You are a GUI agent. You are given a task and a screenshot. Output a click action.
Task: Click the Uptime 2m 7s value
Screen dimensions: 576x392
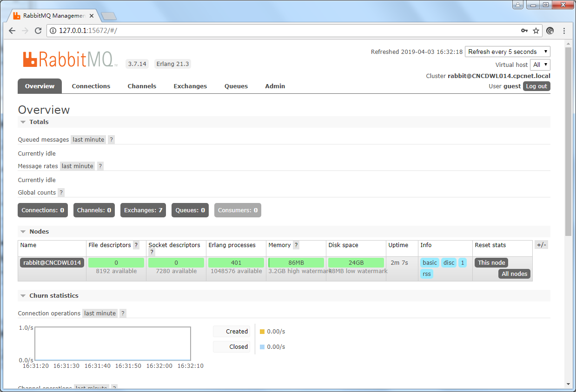[399, 262]
